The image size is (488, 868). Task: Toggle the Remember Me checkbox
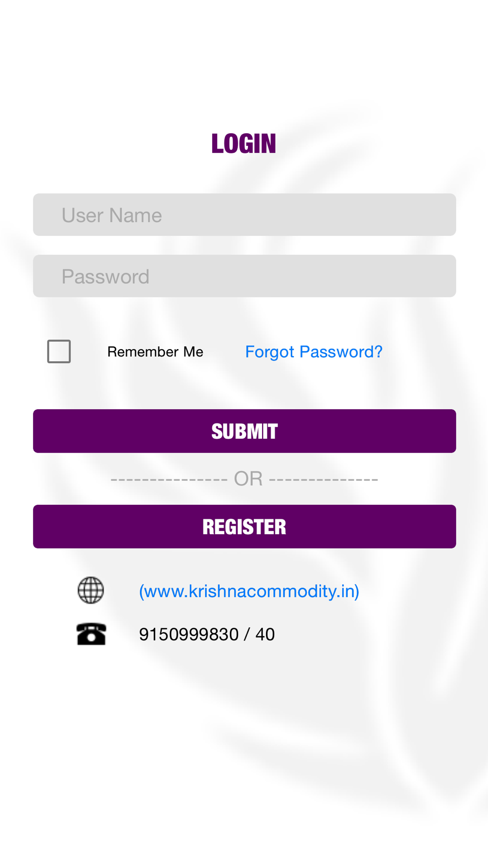pyautogui.click(x=59, y=351)
